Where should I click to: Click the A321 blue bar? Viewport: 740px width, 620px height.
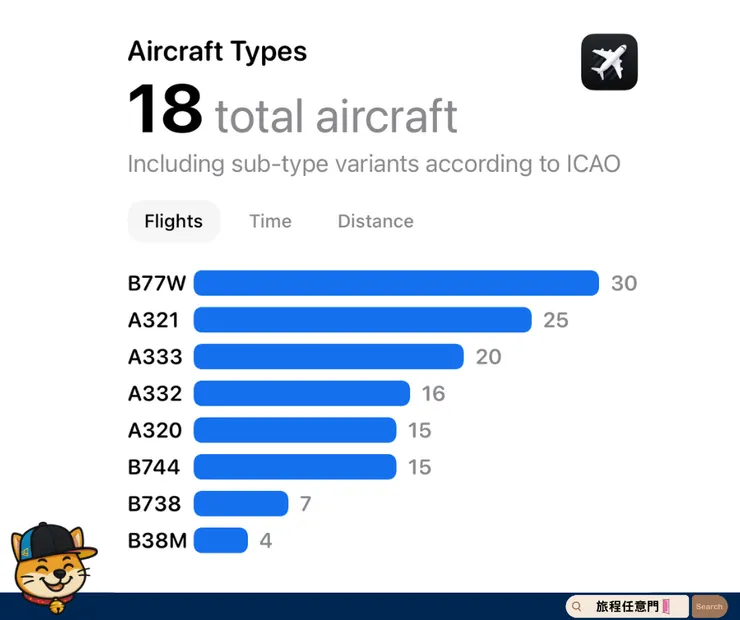pyautogui.click(x=362, y=320)
